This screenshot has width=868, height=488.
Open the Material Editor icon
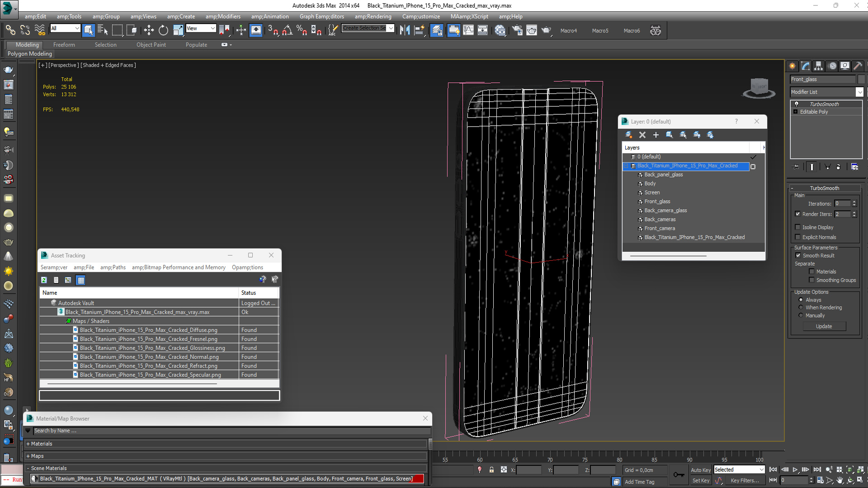(500, 30)
